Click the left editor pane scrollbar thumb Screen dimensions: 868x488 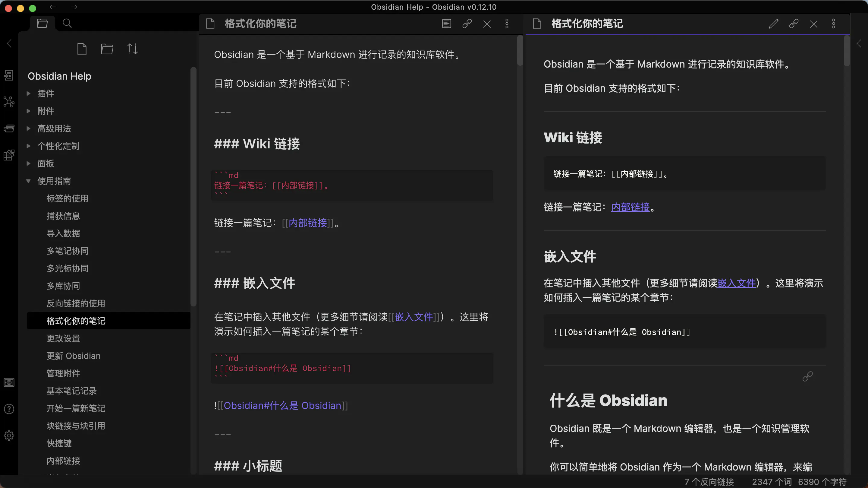pyautogui.click(x=520, y=51)
